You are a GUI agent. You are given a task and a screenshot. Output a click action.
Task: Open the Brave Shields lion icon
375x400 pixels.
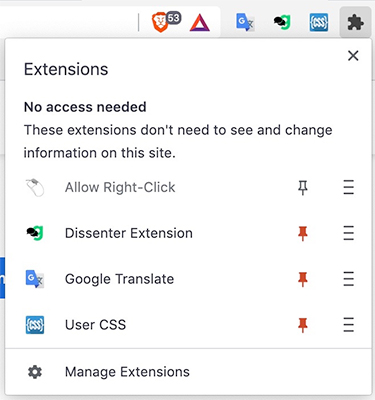point(160,23)
